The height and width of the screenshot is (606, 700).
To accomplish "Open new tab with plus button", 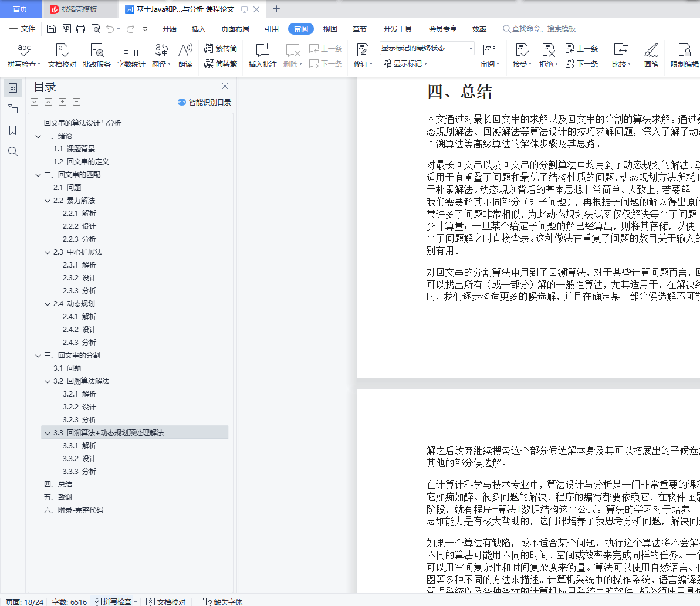I will [x=276, y=9].
